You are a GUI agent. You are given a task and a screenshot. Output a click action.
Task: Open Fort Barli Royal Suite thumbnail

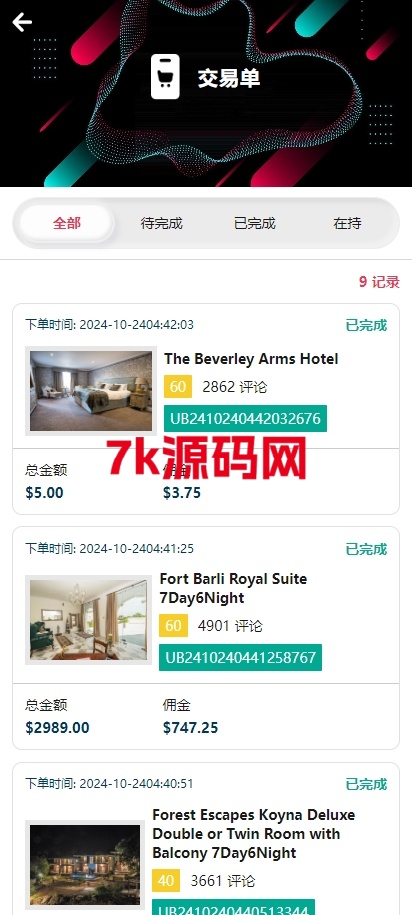click(x=89, y=620)
